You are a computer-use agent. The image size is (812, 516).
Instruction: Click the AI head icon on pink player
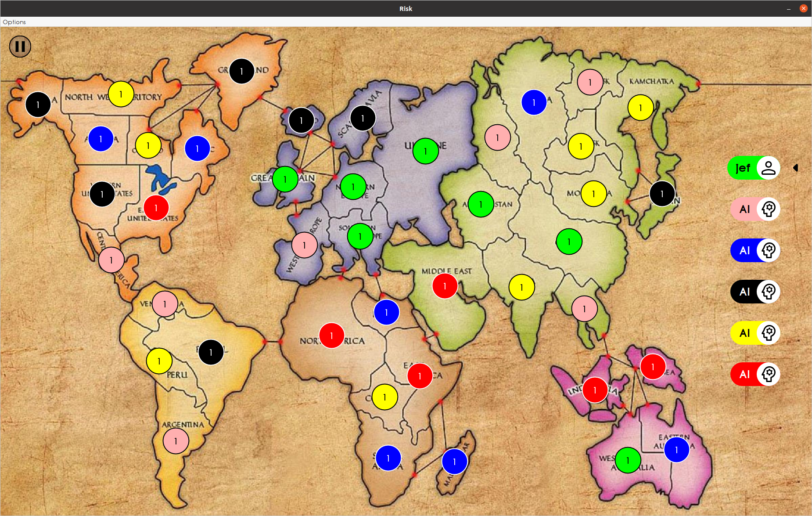[x=768, y=209]
